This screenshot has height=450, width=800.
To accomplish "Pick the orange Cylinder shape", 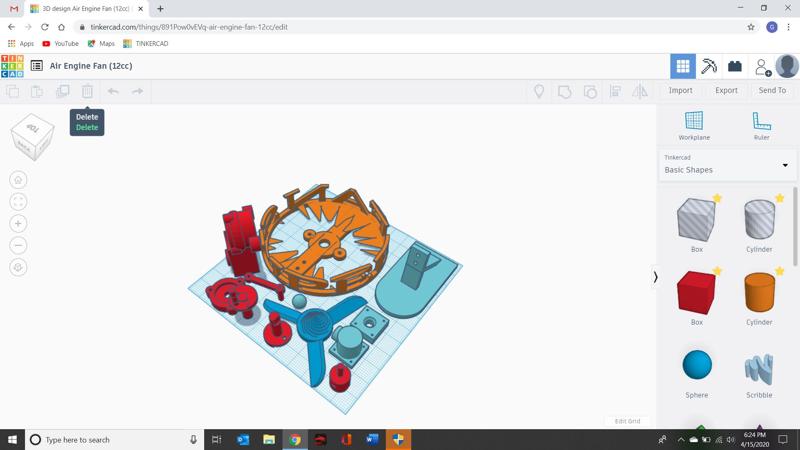I will coord(759,292).
